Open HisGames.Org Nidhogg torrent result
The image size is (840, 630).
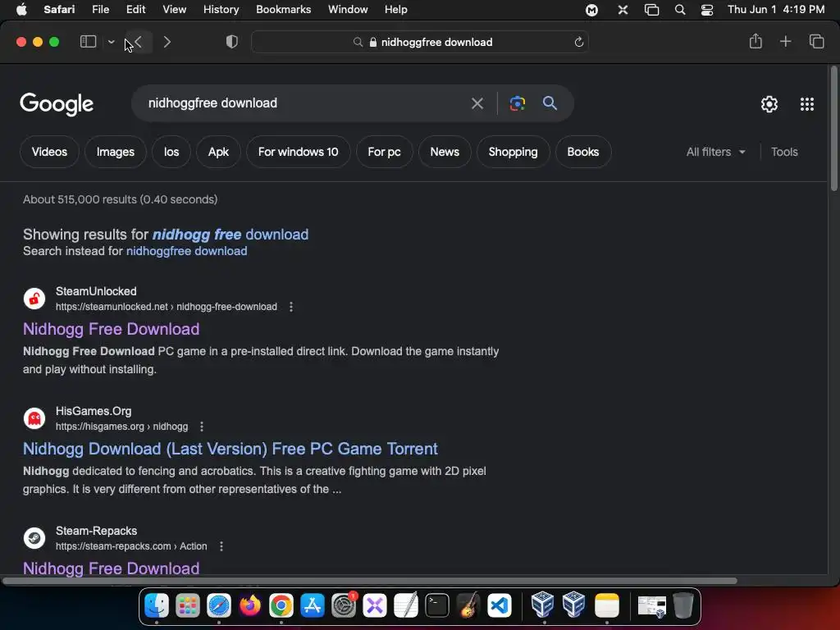pos(231,449)
